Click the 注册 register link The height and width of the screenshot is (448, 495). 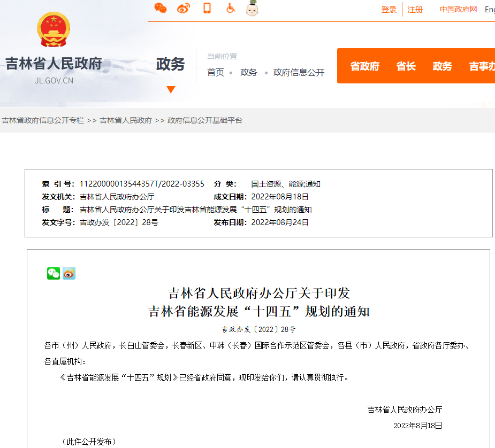[415, 10]
